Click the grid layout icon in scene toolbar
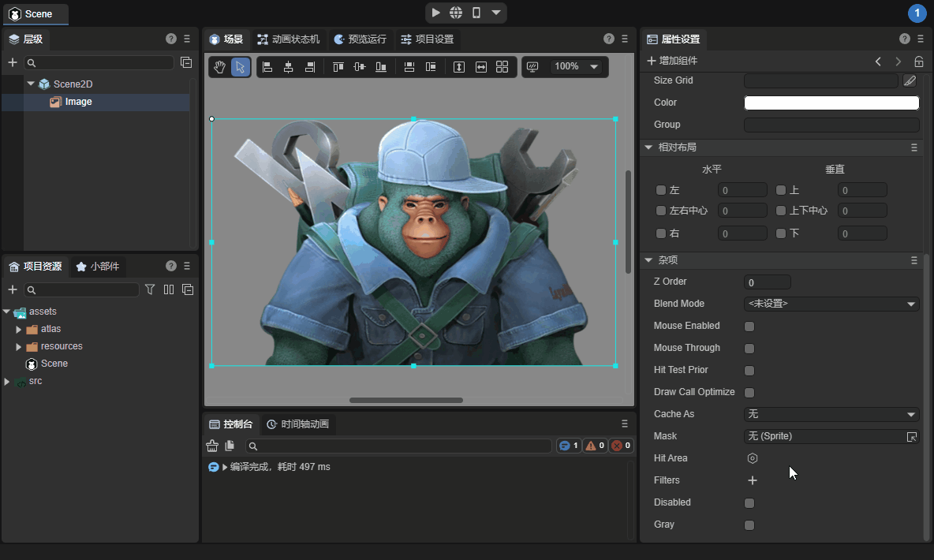Image resolution: width=934 pixels, height=560 pixels. (502, 67)
